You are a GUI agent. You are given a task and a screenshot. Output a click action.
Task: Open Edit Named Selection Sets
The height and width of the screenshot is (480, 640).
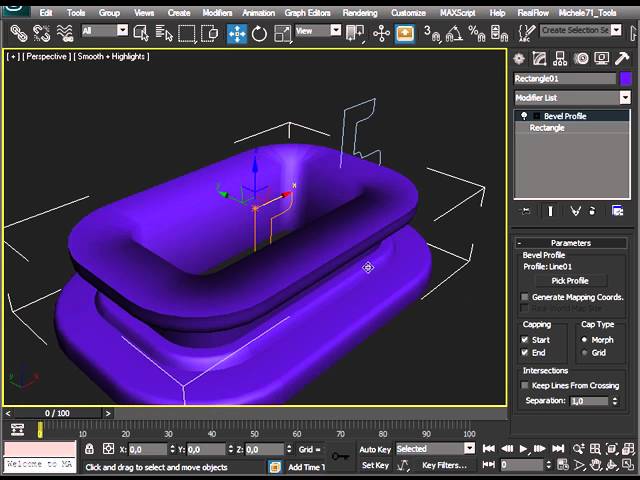(x=526, y=33)
